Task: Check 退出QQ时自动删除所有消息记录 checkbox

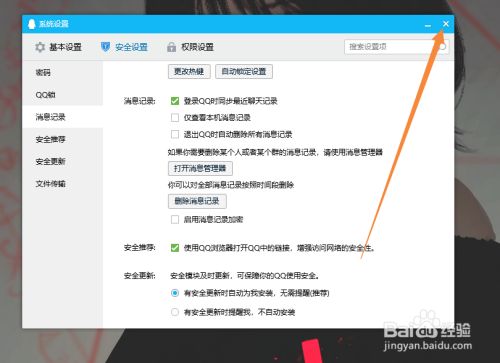Action: (x=175, y=134)
